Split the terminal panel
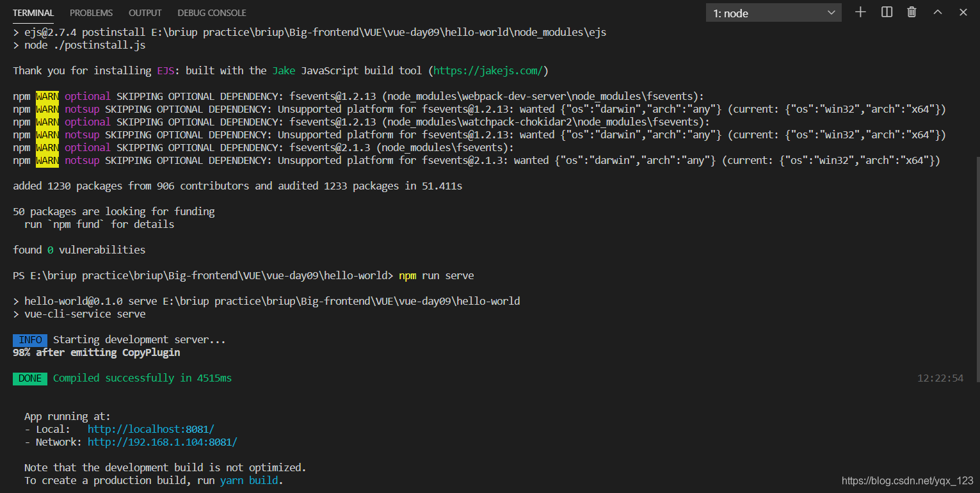Viewport: 980px width, 493px height. pyautogui.click(x=887, y=12)
